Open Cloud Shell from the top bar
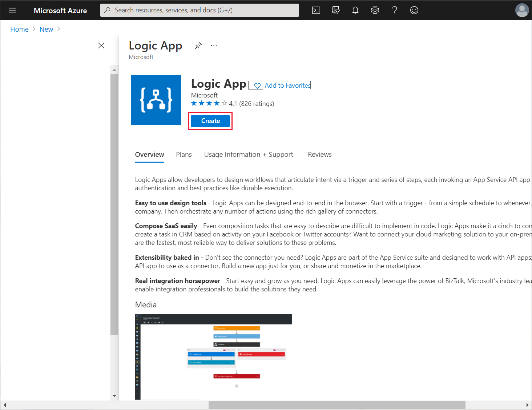 coord(316,10)
